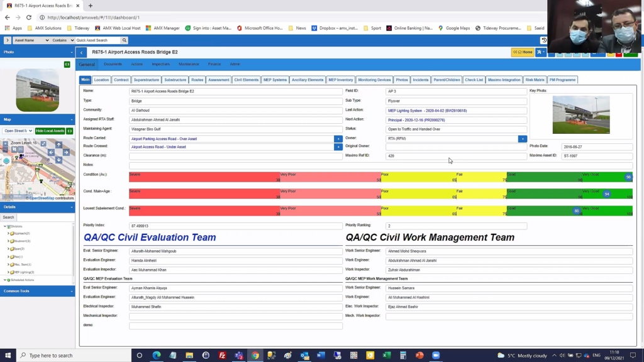Viewport: 644px width, 362px height.
Task: Click the back arrow beside asset title
Action: click(x=82, y=52)
